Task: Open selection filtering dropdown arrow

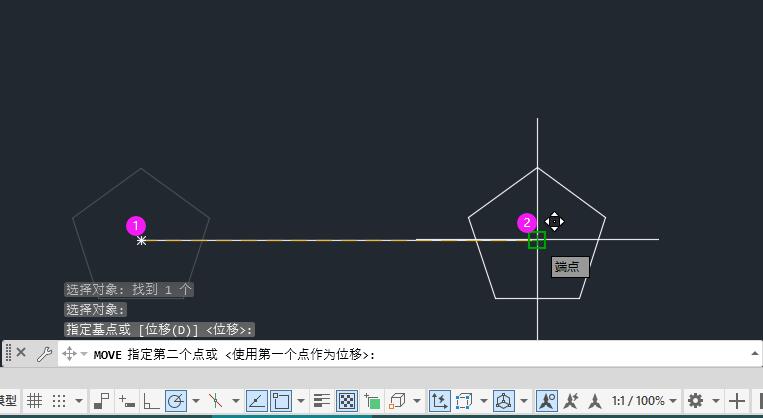Action: click(484, 401)
